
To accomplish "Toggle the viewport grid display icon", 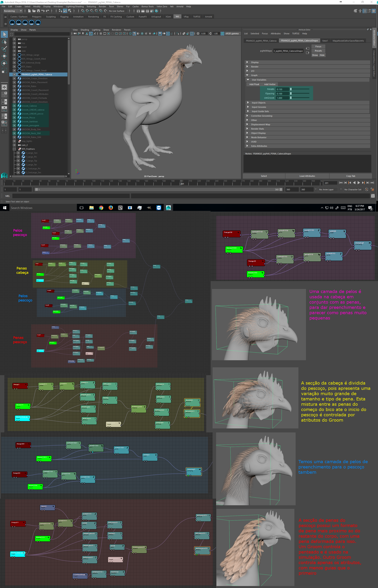I will pos(101,34).
